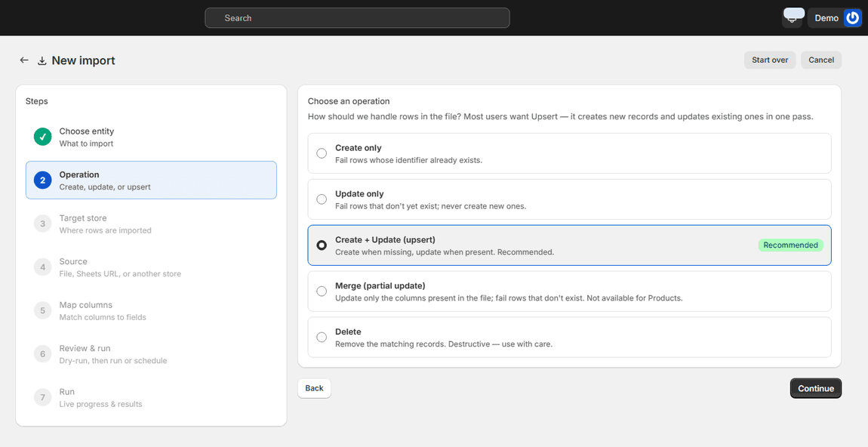
Task: Select the Update only radio button
Action: click(x=322, y=199)
